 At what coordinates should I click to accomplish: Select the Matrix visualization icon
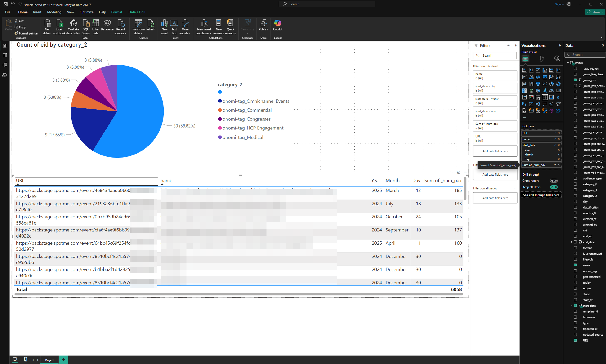tap(551, 97)
